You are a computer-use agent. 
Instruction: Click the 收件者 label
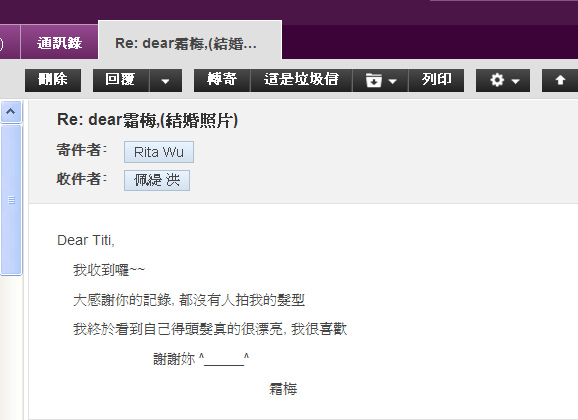81,179
